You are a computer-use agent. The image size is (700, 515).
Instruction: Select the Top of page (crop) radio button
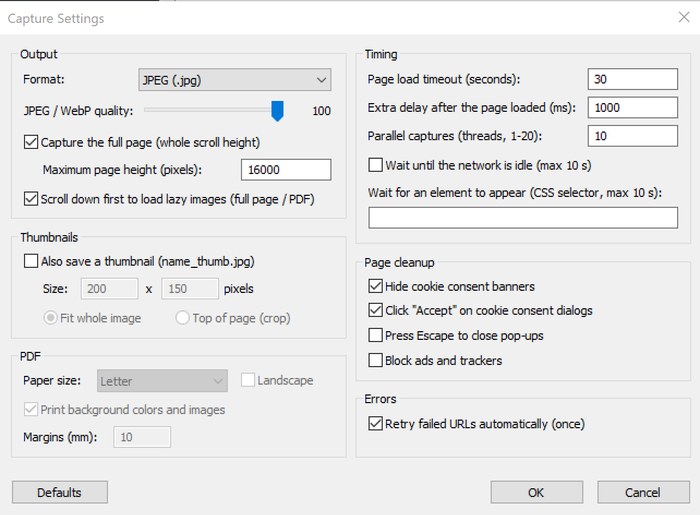tap(183, 318)
